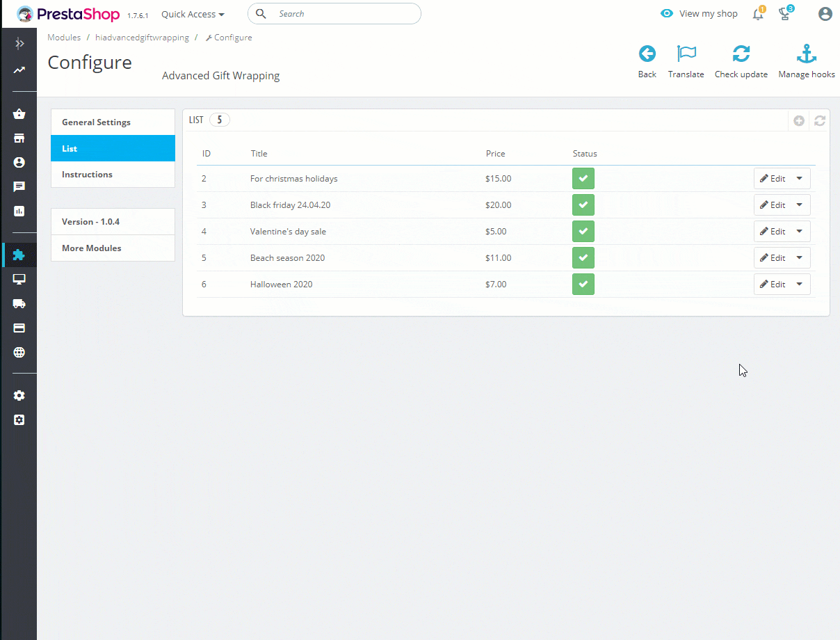Open the More Modules item
840x640 pixels.
[x=113, y=248]
